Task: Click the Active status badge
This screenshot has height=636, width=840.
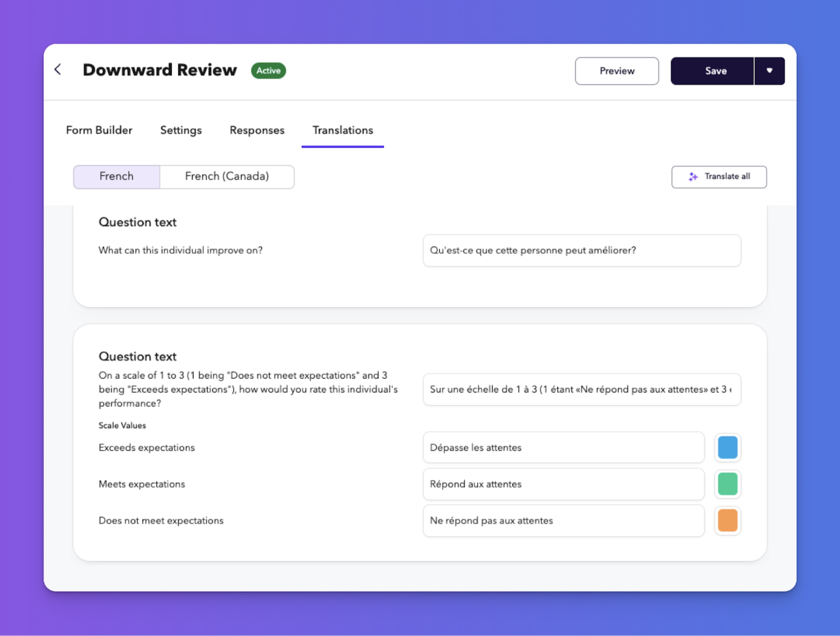Action: (x=268, y=71)
